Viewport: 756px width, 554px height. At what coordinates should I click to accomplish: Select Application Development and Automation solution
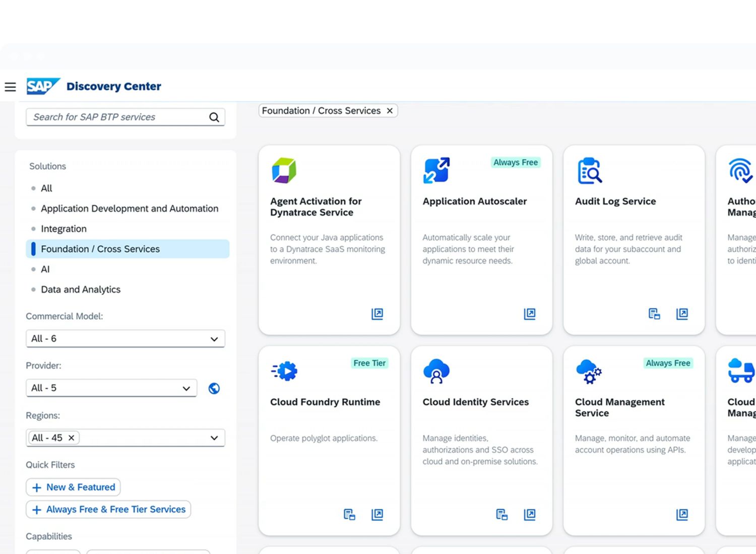click(x=130, y=209)
